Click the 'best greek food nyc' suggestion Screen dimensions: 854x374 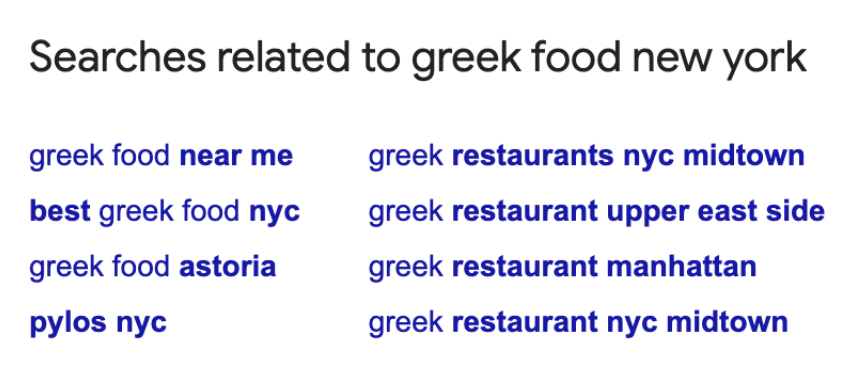coord(164,211)
